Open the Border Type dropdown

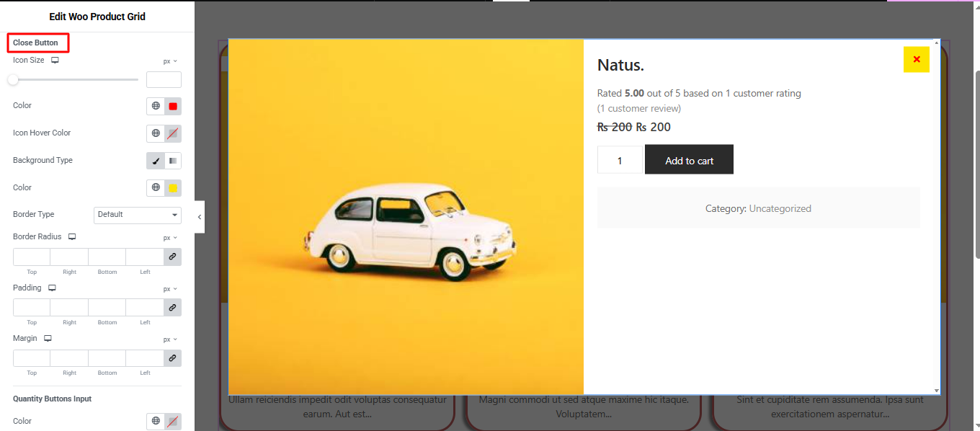[137, 215]
